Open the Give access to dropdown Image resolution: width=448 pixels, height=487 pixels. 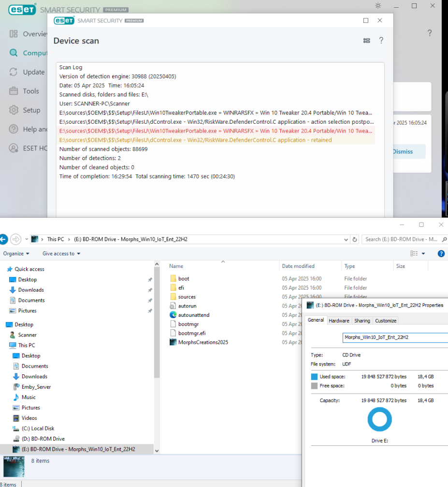[x=61, y=253]
